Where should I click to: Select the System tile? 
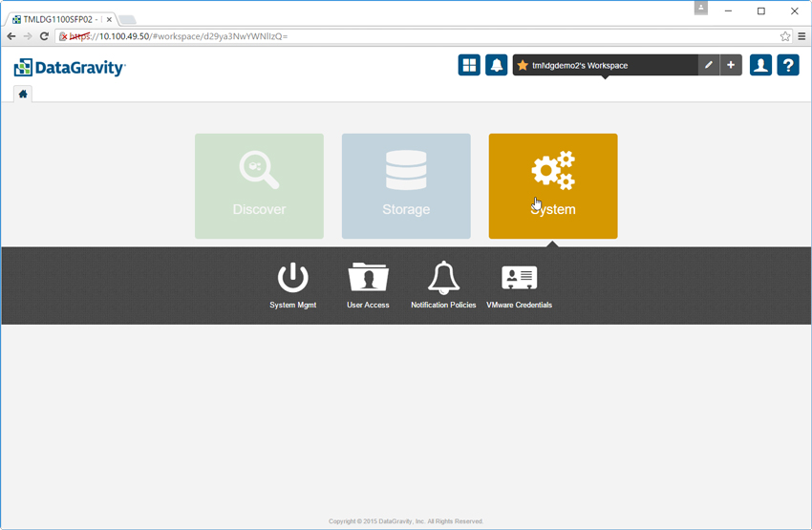[553, 186]
